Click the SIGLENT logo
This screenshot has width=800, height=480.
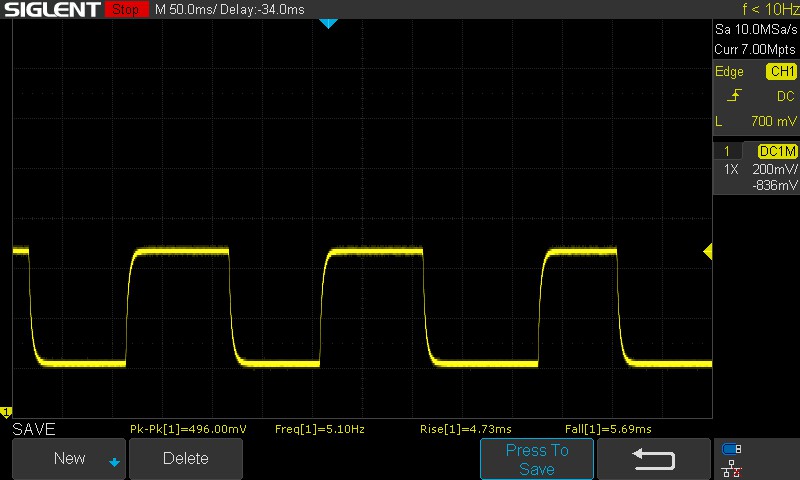click(52, 9)
